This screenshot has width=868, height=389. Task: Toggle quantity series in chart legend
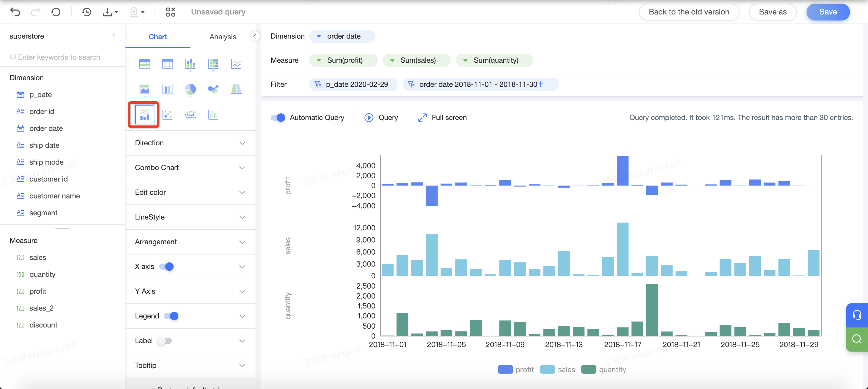[x=604, y=369]
